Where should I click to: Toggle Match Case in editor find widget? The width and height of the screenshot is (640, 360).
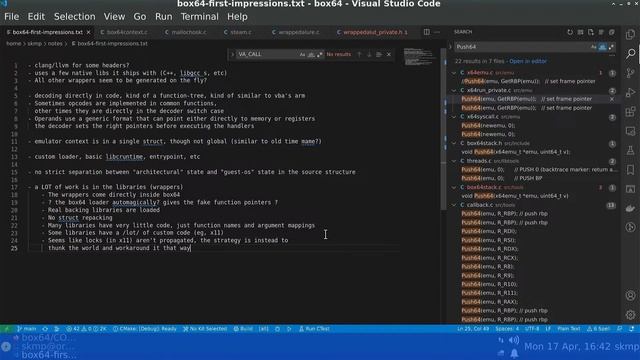(302, 54)
